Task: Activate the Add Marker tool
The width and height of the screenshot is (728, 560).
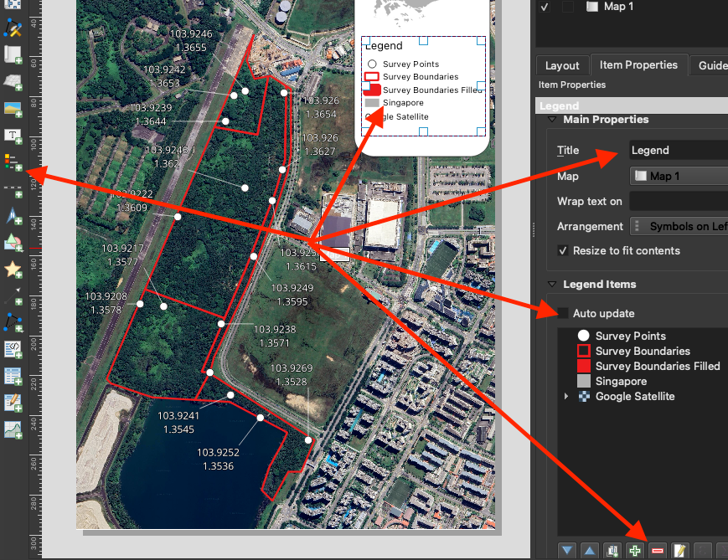Action: pos(13,269)
